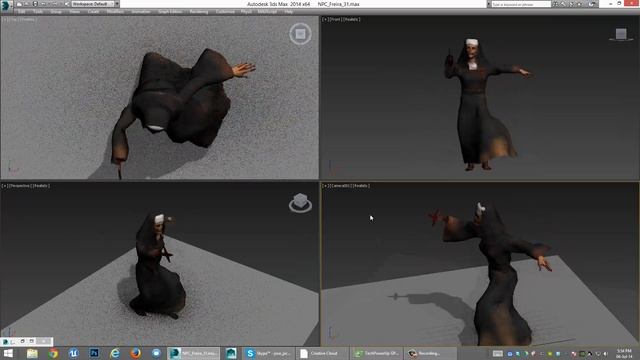Click the Save File icon in quick access toolbar
640x360 pixels.
click(35, 4)
